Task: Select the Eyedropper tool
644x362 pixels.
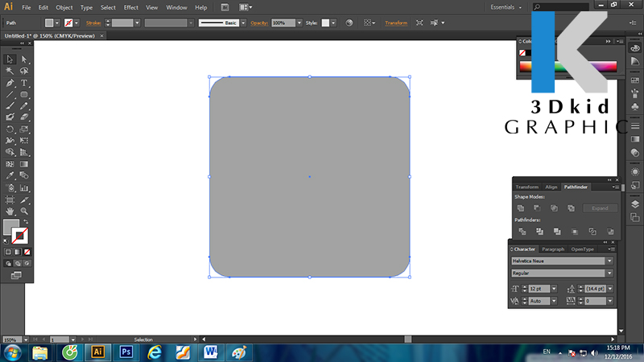Action: (10, 175)
